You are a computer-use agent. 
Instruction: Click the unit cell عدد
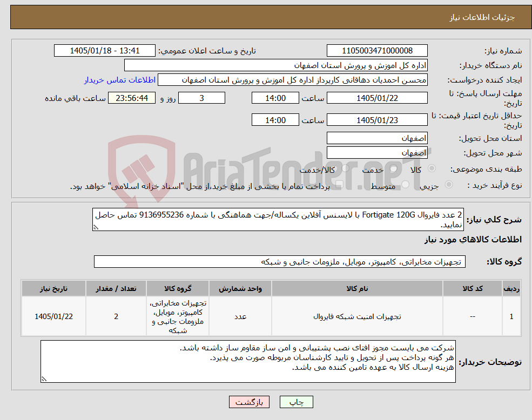click(x=240, y=316)
